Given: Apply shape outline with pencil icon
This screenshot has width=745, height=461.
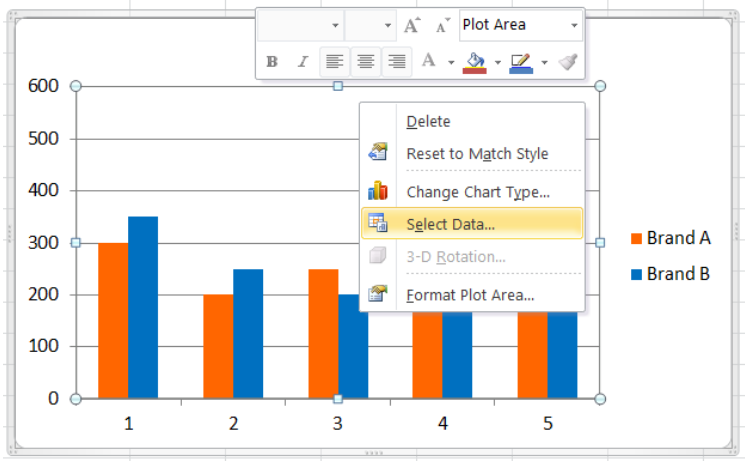Looking at the screenshot, I should 521,63.
